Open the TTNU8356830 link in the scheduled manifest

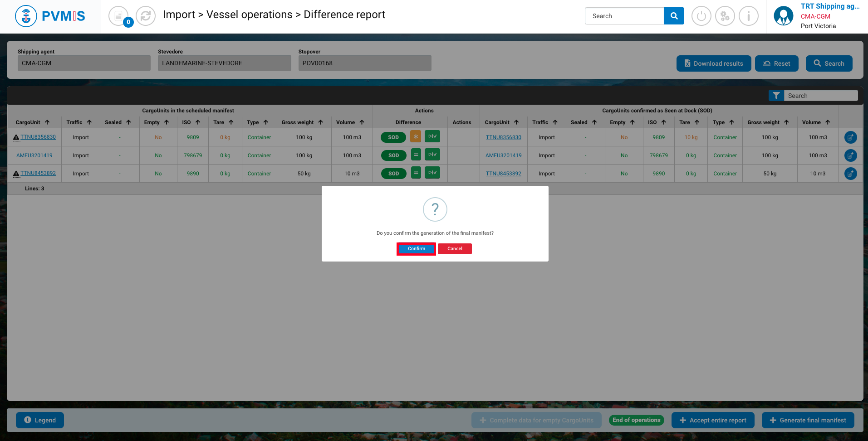(38, 137)
